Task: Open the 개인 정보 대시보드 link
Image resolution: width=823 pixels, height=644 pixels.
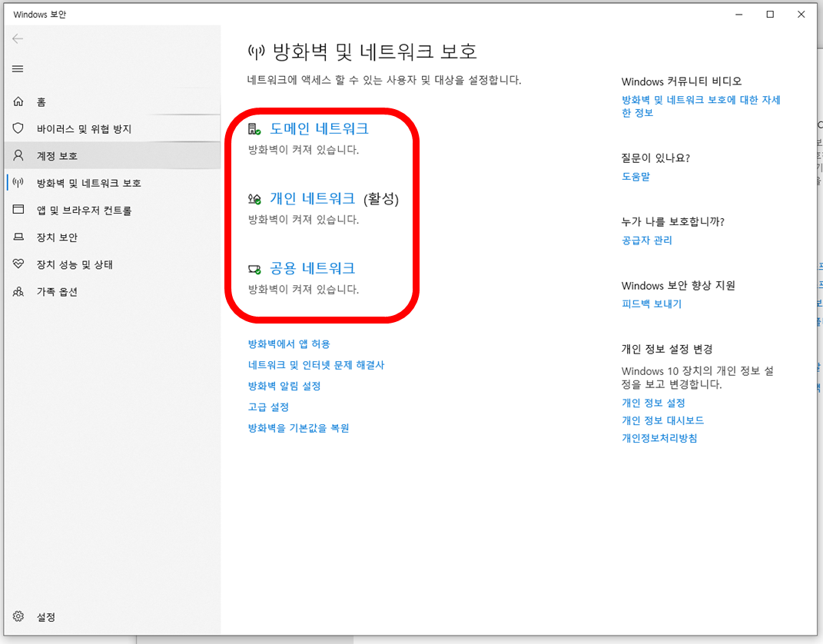Action: 663,420
